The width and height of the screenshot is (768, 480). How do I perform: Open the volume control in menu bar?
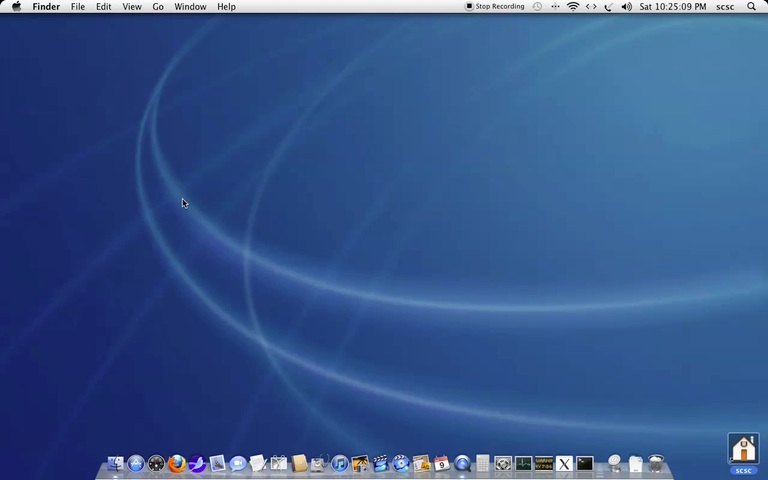click(626, 6)
